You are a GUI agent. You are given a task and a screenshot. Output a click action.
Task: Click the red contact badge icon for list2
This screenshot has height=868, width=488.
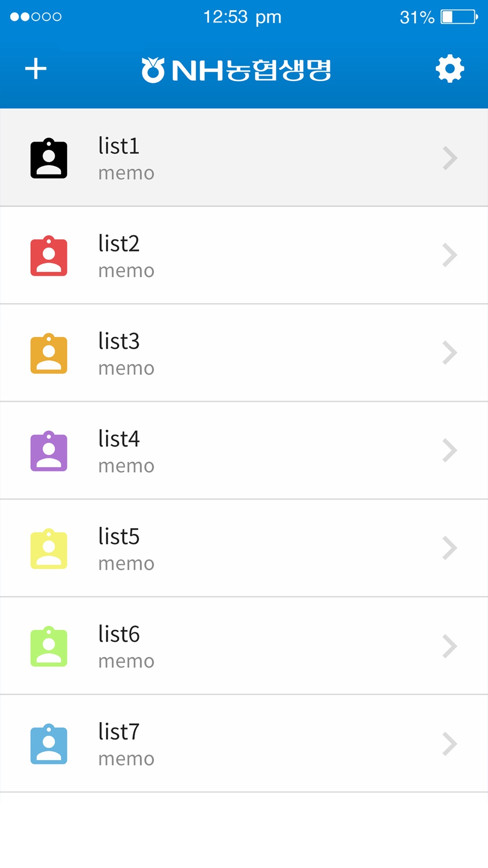[x=49, y=256]
